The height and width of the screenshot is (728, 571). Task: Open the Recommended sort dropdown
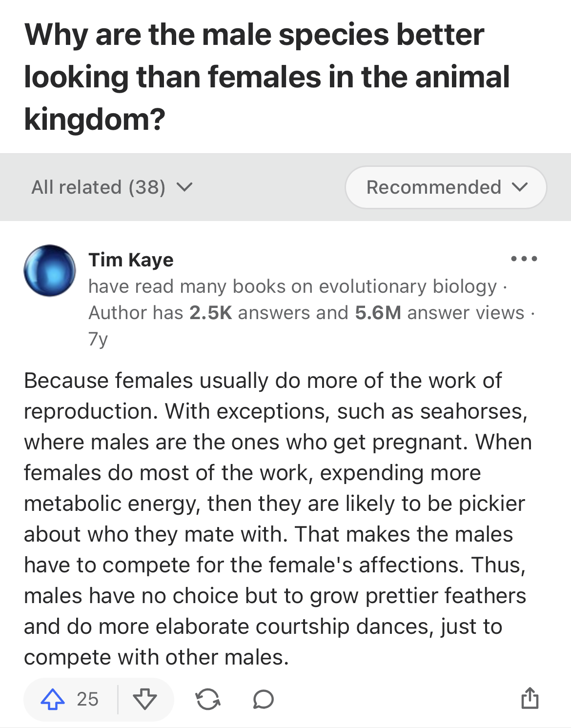click(x=446, y=187)
